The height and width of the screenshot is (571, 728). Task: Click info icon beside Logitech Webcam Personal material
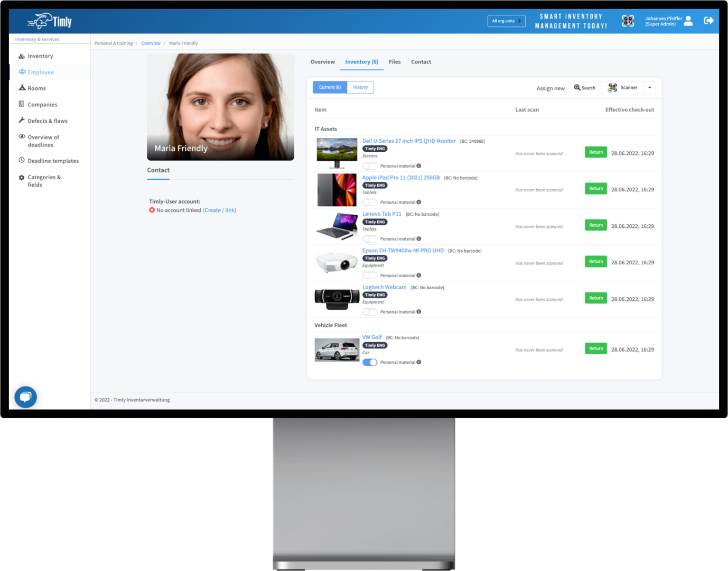(419, 311)
